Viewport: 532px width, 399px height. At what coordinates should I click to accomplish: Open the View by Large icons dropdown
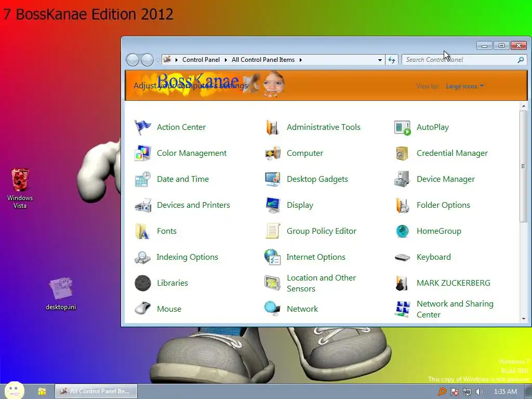tap(464, 86)
